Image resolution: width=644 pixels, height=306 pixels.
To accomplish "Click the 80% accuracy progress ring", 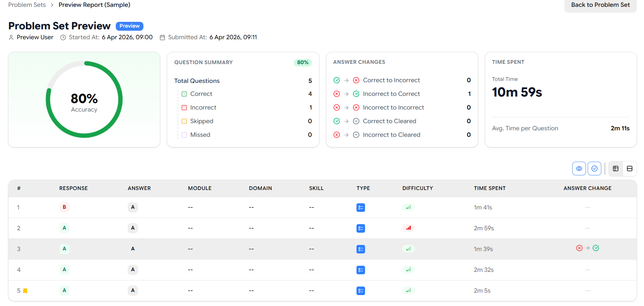I will coord(84,99).
